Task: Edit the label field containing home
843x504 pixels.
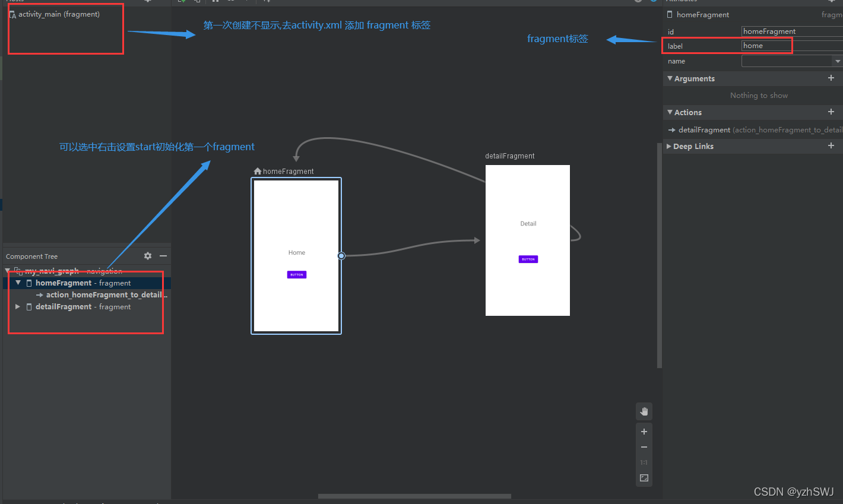Action: (766, 45)
